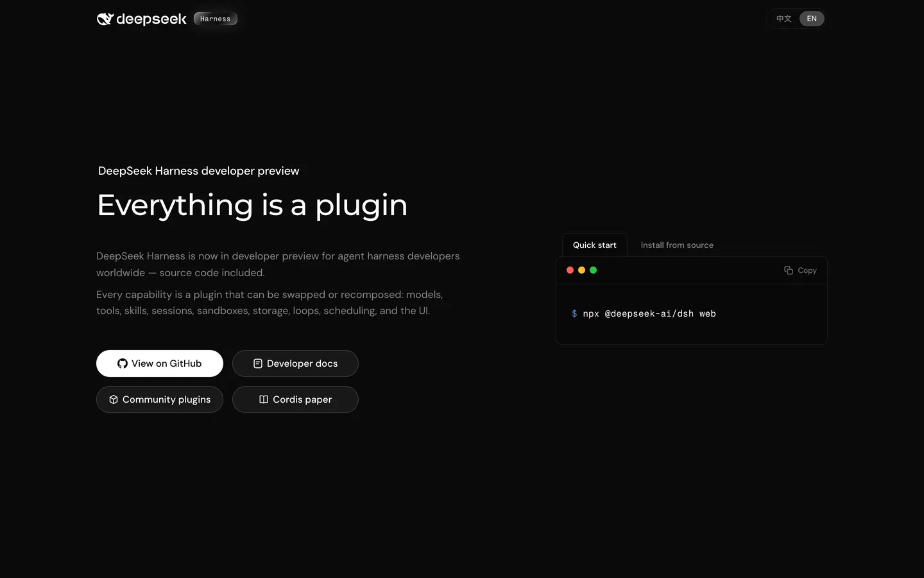Click the $ prompt symbol in terminal
The width and height of the screenshot is (924, 578).
coord(574,314)
